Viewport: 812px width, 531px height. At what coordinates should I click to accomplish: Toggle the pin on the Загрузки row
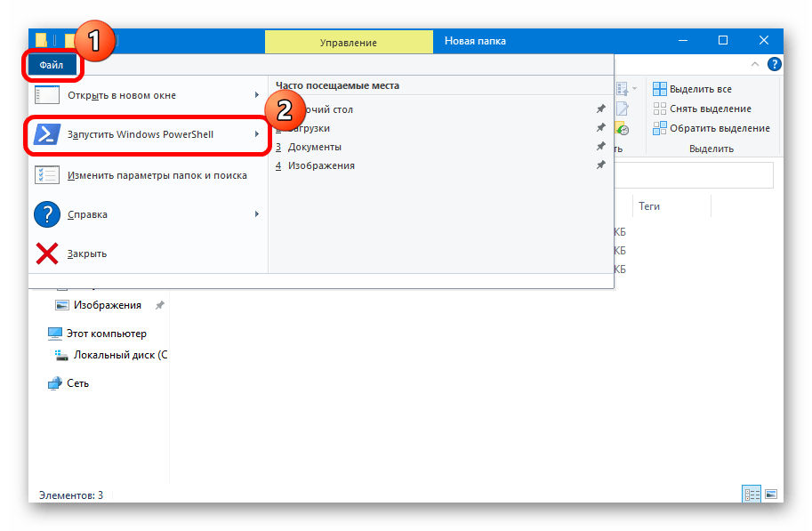click(600, 127)
